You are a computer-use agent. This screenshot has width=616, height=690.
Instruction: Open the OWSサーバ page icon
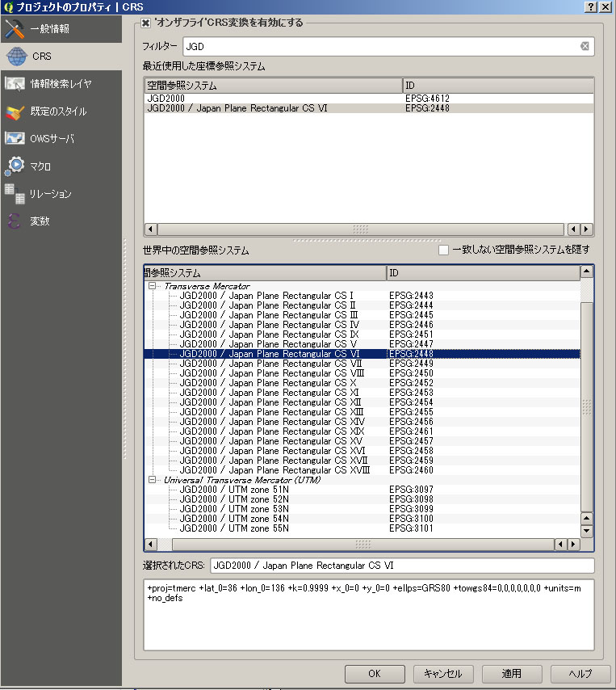[x=15, y=139]
